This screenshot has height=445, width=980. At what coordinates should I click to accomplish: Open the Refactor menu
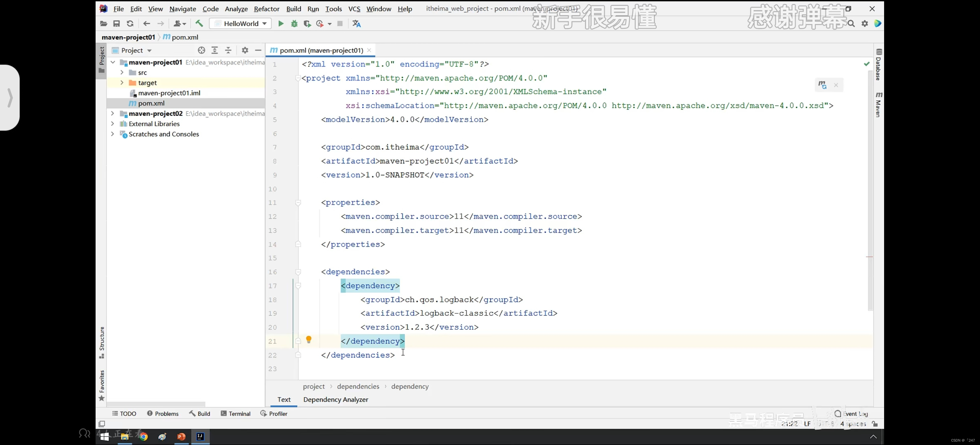267,9
